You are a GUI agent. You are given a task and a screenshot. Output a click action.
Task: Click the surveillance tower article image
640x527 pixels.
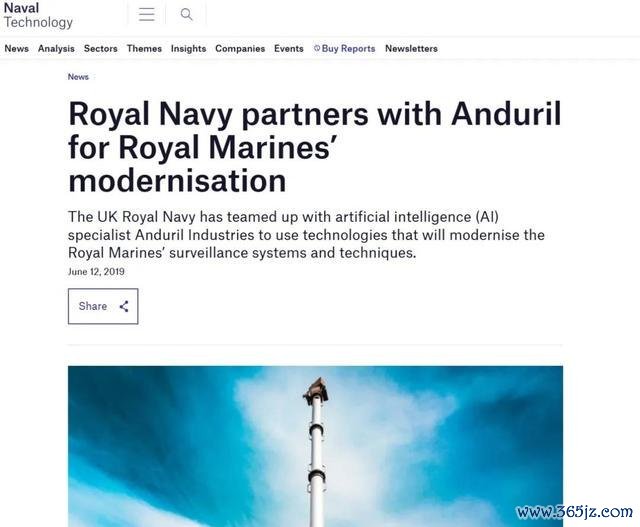316,446
